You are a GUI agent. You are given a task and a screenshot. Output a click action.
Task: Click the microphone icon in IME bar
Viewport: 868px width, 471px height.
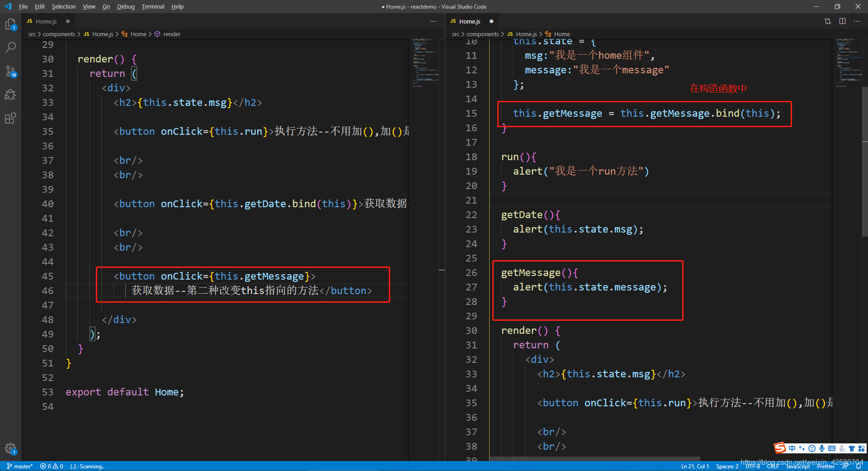[x=822, y=448]
